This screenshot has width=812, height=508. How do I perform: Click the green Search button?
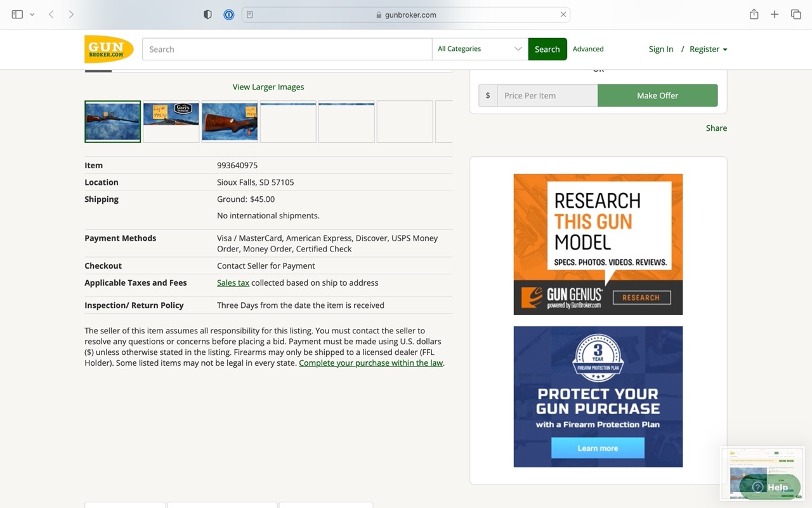coord(547,49)
